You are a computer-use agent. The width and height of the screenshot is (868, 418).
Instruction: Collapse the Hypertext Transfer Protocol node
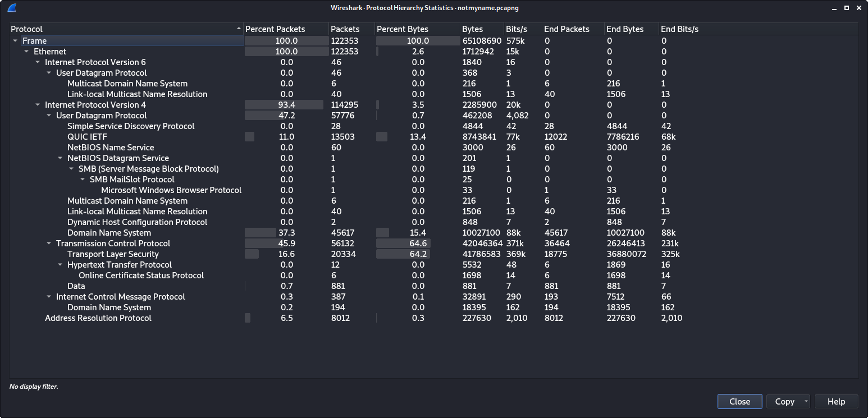click(60, 265)
